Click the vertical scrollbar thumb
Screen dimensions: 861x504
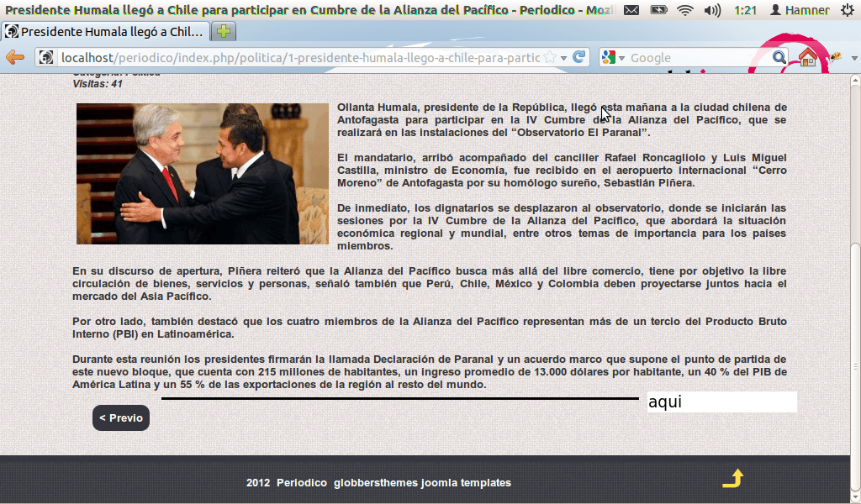pyautogui.click(x=855, y=366)
